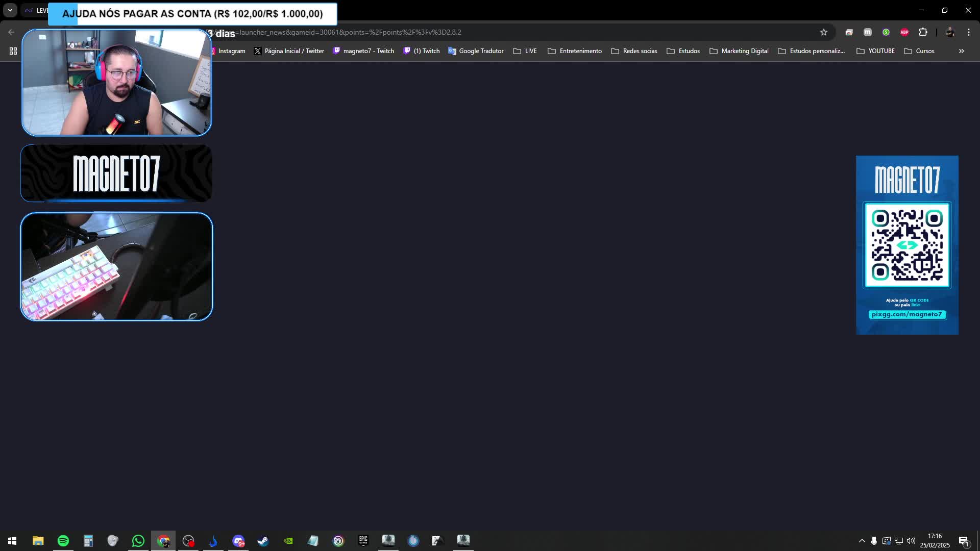Open the (1) Twitch bookmark
The image size is (980, 551).
422,51
